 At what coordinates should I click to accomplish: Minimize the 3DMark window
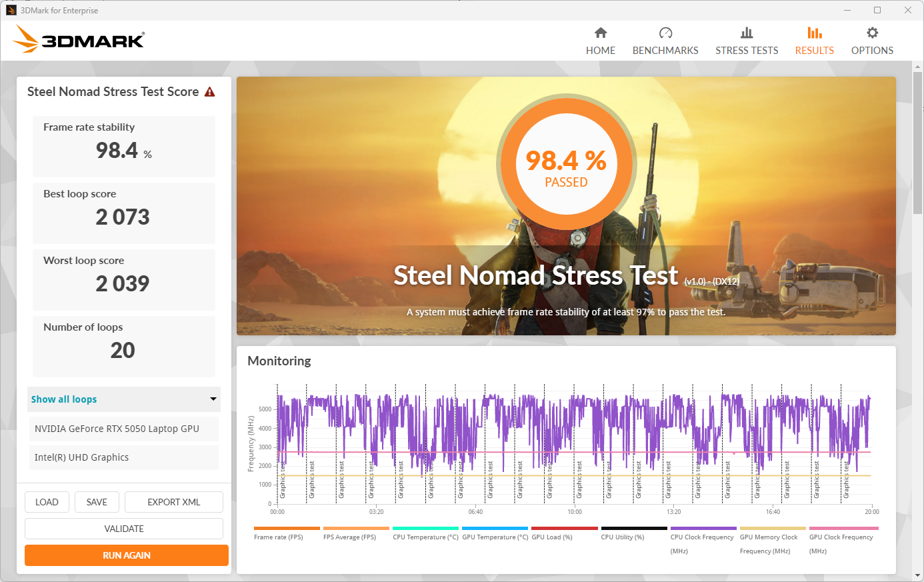[847, 10]
